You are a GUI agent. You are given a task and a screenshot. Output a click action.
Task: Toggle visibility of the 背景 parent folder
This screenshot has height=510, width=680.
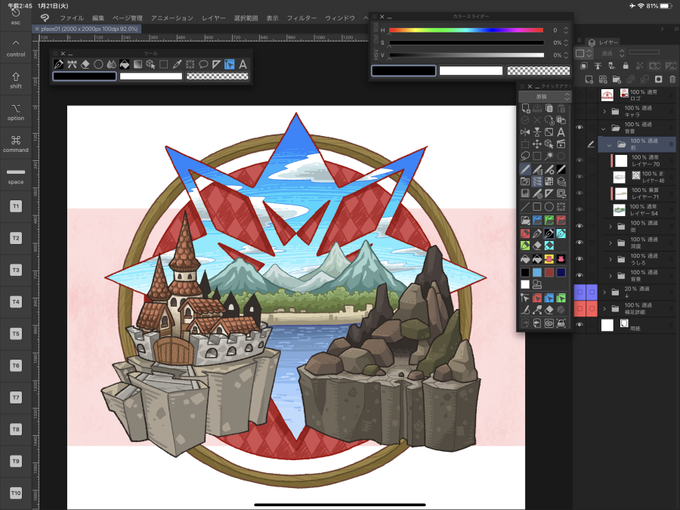[579, 128]
